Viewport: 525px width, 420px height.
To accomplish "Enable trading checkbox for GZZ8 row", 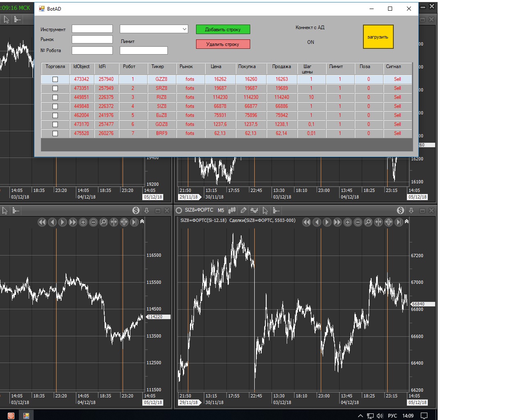I will click(x=55, y=80).
